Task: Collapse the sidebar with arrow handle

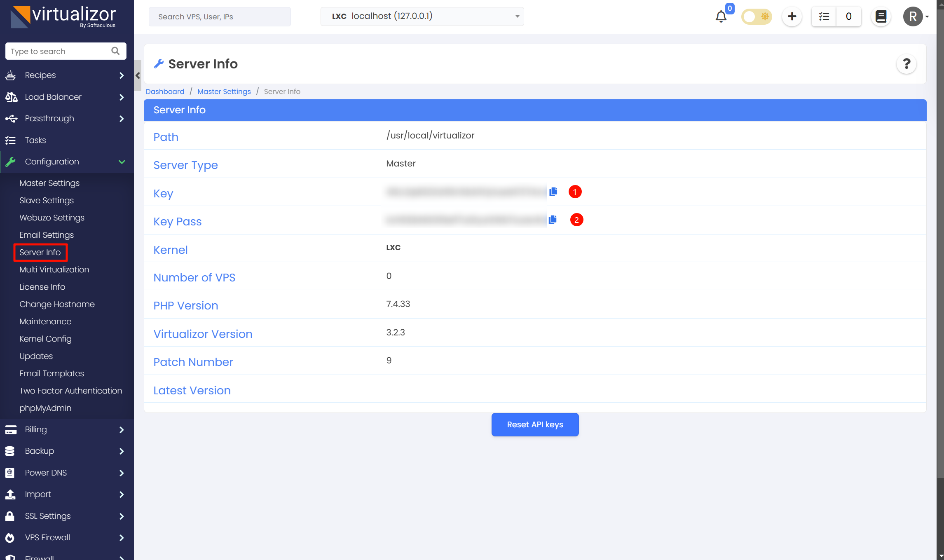Action: (138, 75)
